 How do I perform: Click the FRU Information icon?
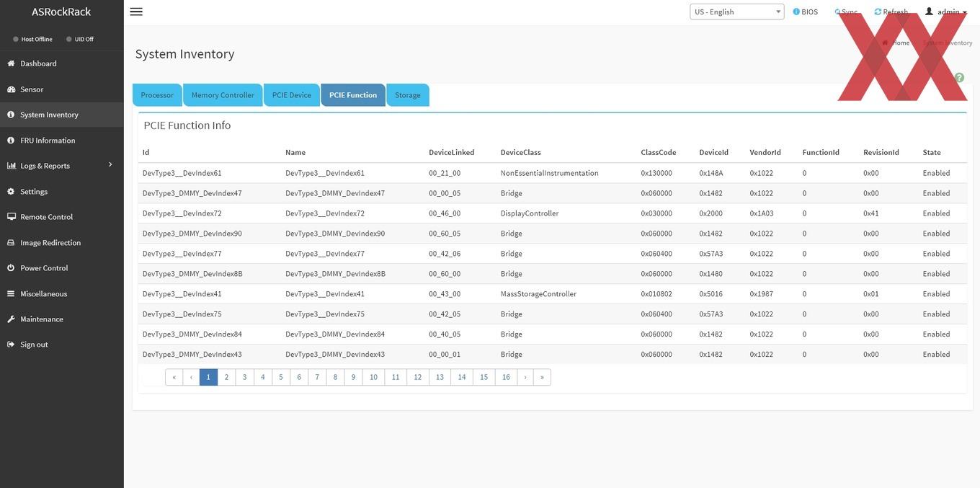click(12, 141)
